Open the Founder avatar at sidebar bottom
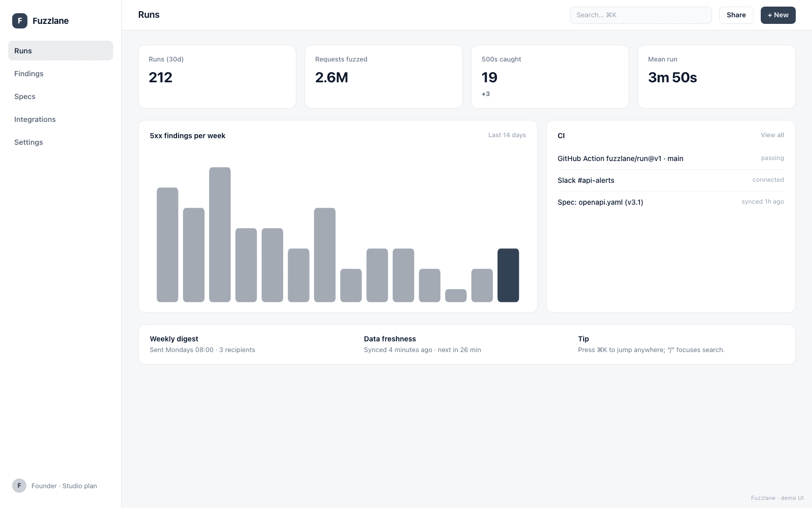Viewport: 812px width, 508px height. [x=19, y=486]
